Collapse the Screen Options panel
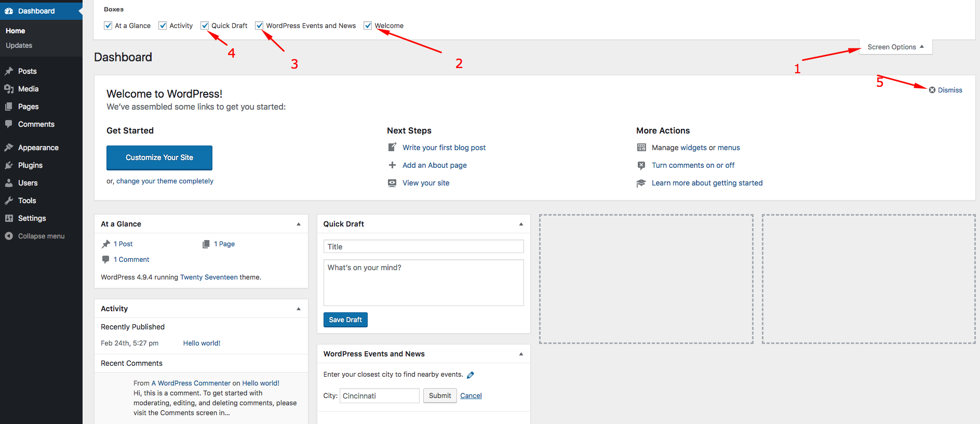980x424 pixels. pyautogui.click(x=895, y=47)
